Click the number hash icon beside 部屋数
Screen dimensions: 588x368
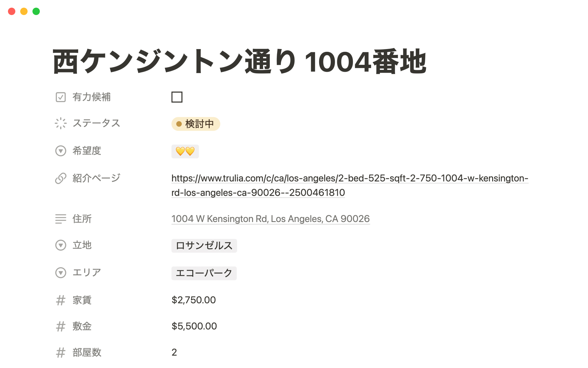point(61,353)
